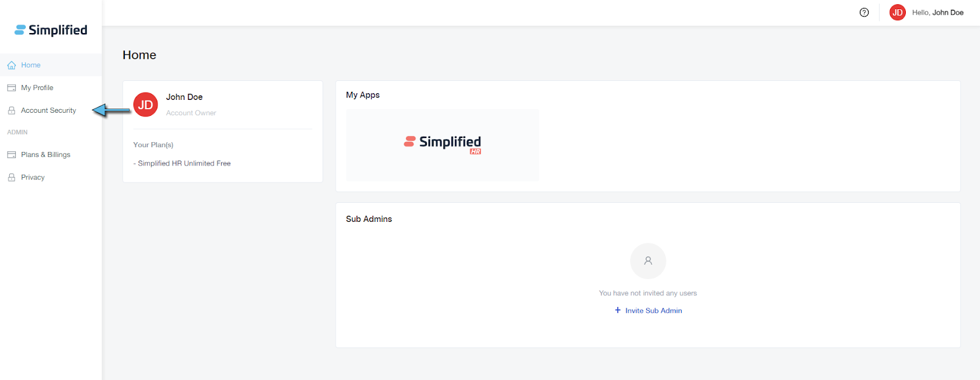Click the plus icon beside Invite Sub Admin

617,310
